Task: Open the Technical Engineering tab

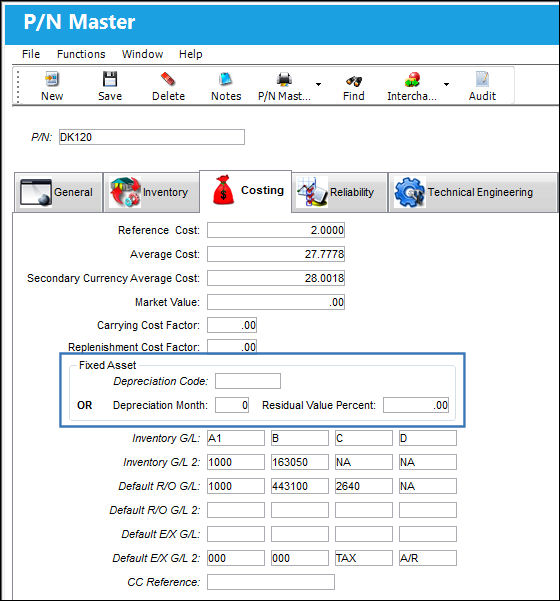Action: (x=473, y=192)
